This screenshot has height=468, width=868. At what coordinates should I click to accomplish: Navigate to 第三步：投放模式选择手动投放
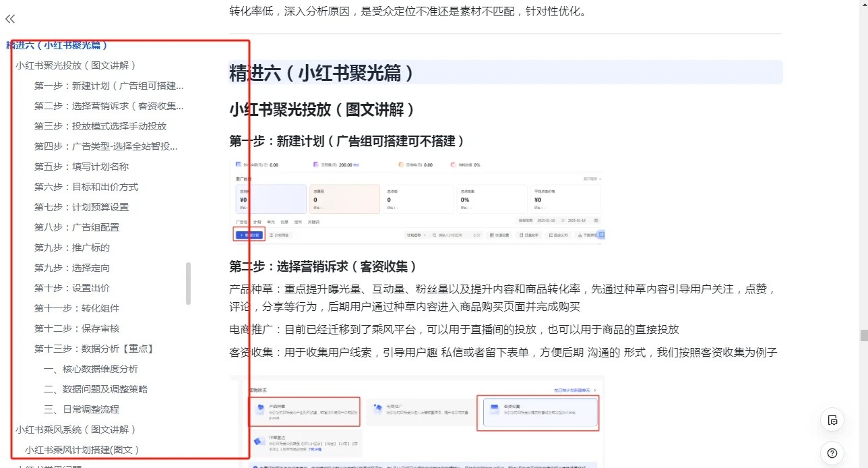point(100,126)
